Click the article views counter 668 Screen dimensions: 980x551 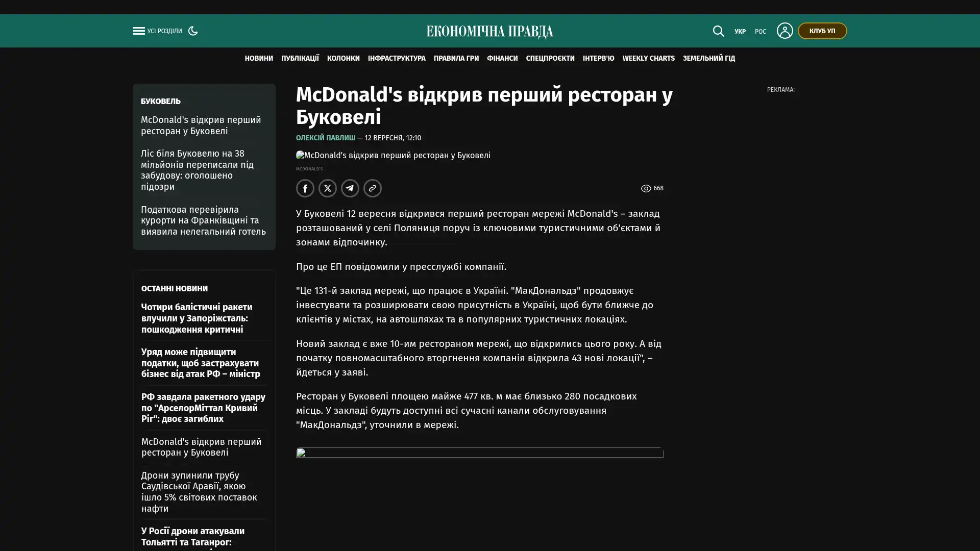pos(652,188)
